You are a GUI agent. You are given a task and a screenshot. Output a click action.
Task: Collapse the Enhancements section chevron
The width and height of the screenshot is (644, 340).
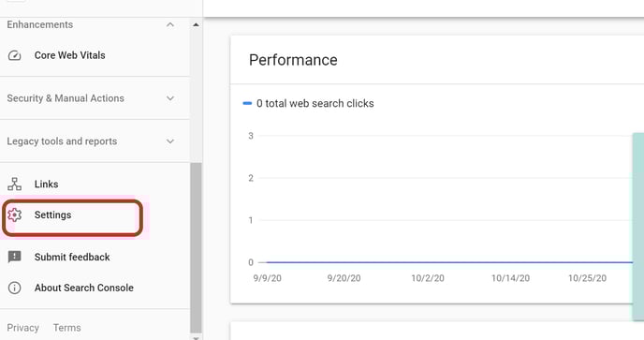pos(170,24)
